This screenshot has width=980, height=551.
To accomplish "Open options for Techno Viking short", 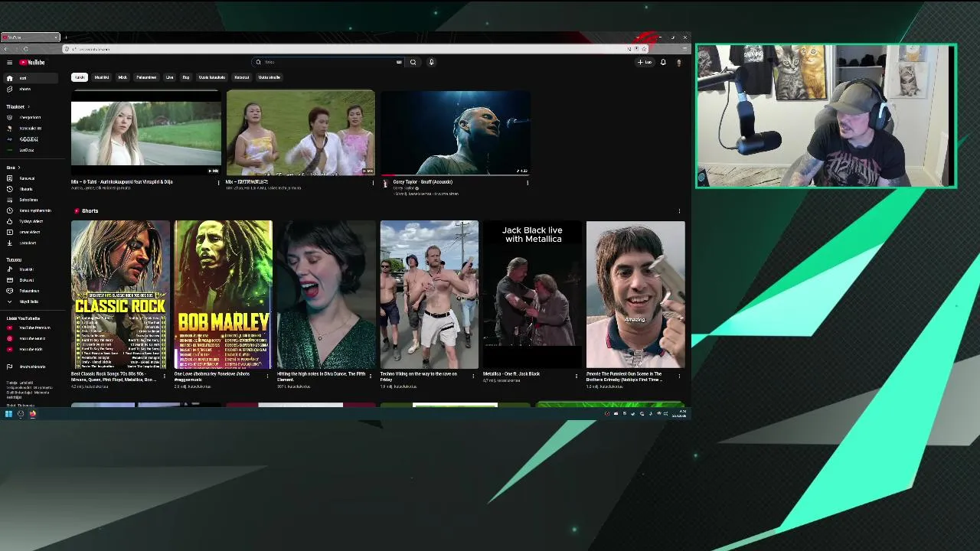I will point(473,376).
